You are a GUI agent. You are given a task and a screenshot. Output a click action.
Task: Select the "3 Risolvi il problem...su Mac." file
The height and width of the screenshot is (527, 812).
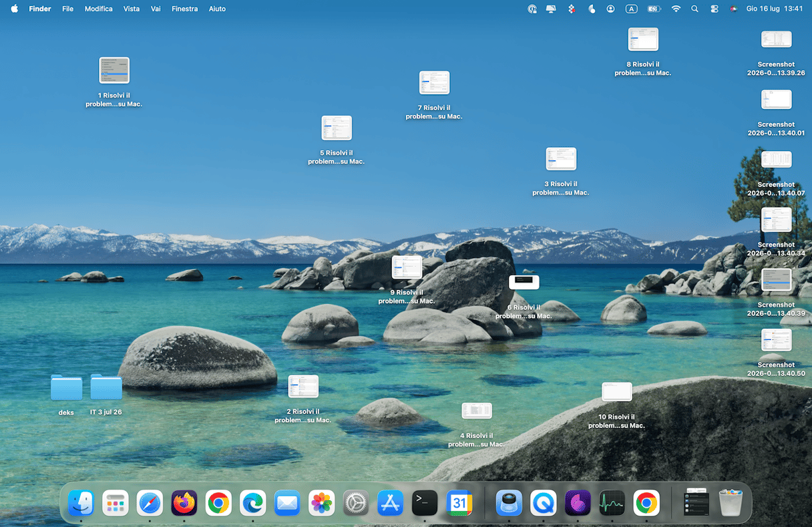(561, 159)
